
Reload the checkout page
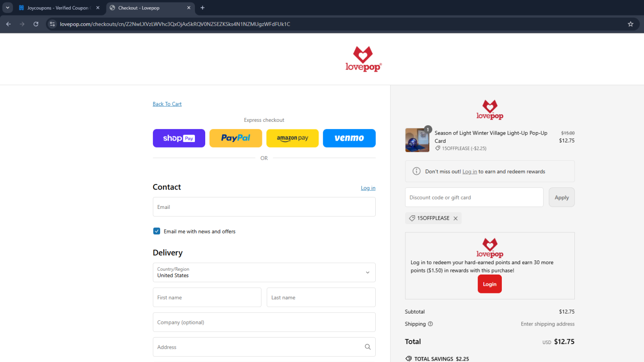[36, 24]
